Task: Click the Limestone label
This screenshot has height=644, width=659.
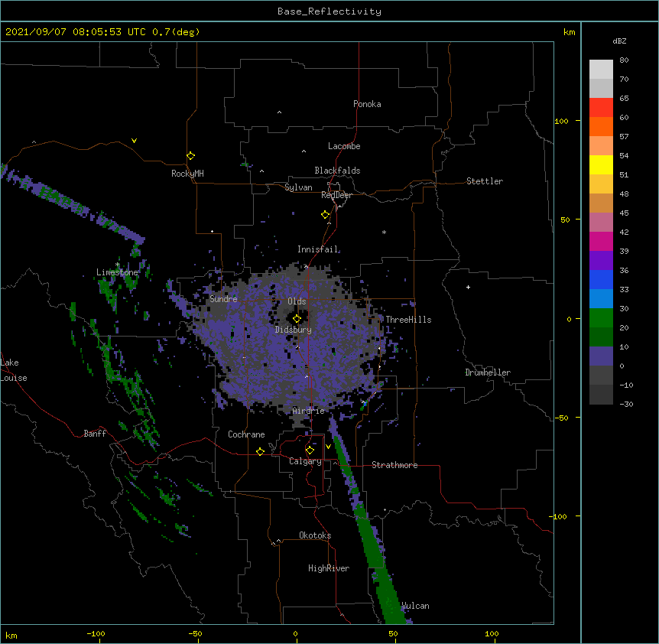Action: point(117,272)
